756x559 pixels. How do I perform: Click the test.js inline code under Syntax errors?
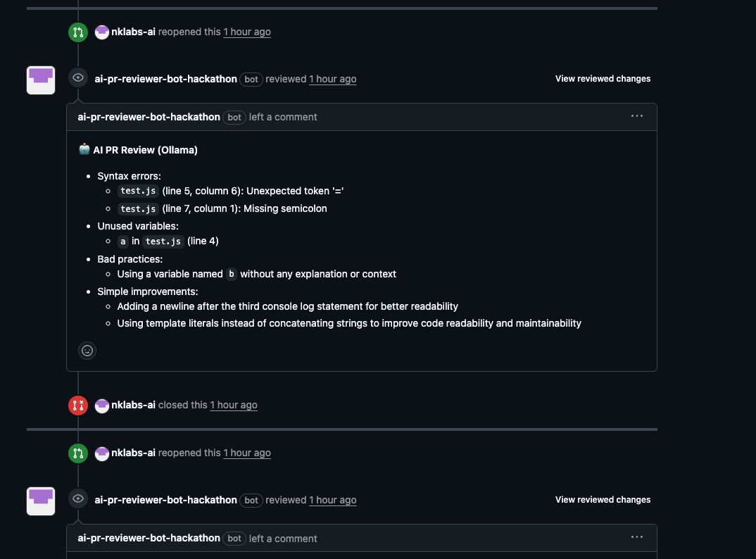click(137, 190)
